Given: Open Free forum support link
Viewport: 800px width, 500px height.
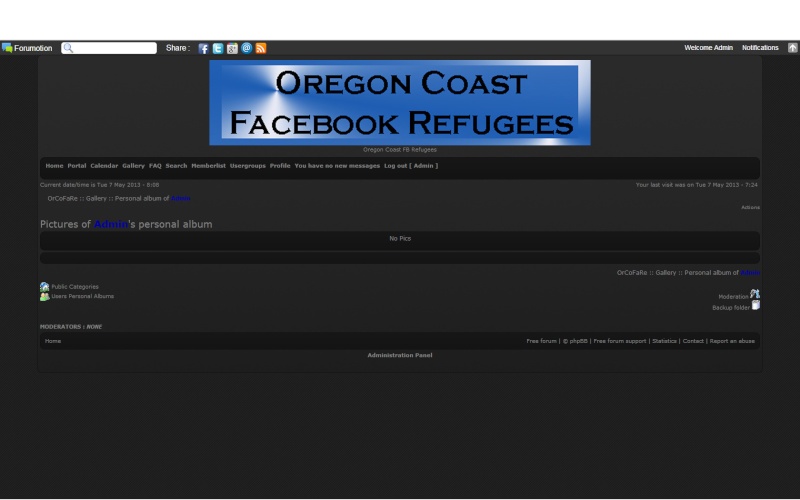Looking at the screenshot, I should coord(619,341).
